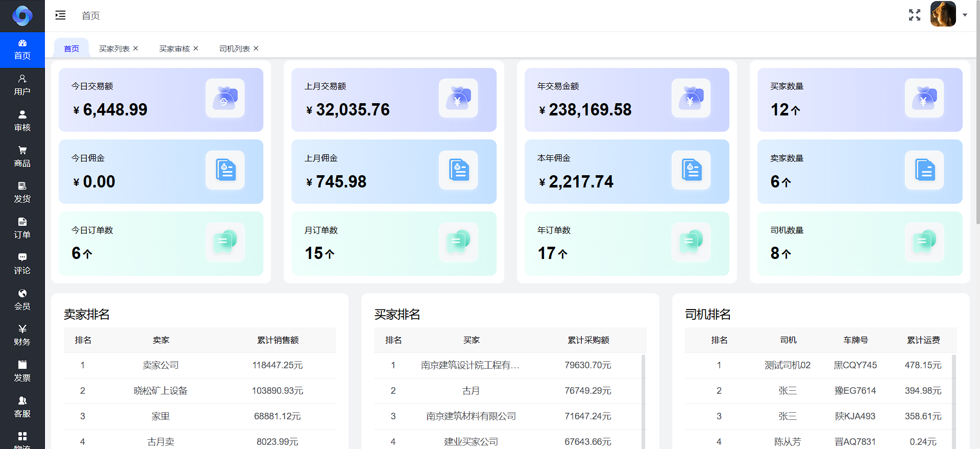Screen dimensions: 980x449
Task: Switch to the 司机列表 tab
Action: pyautogui.click(x=234, y=49)
